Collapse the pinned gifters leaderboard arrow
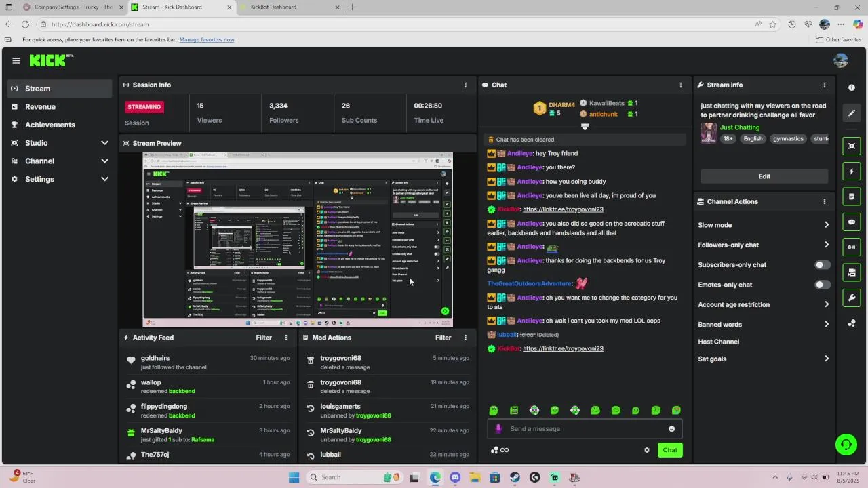This screenshot has height=488, width=868. coord(585,127)
